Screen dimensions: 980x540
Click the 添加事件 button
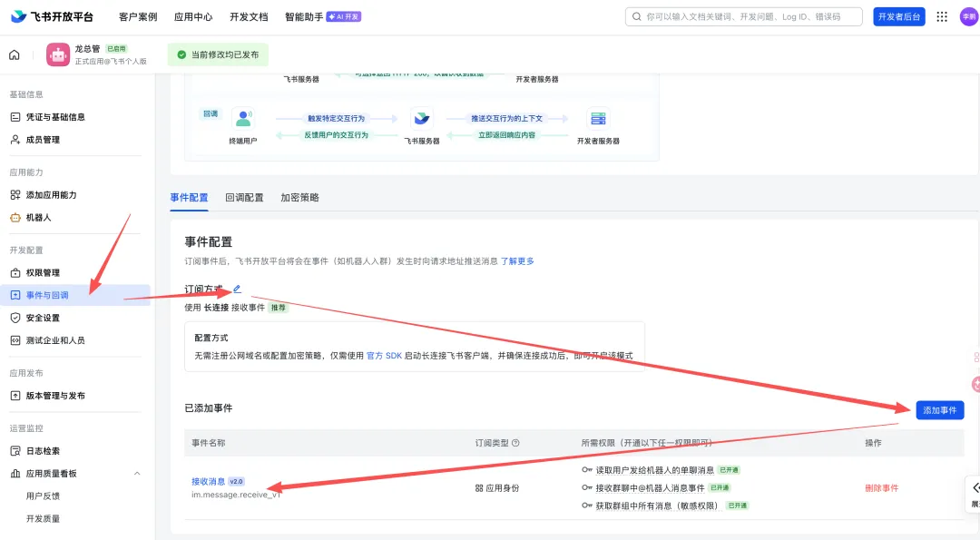point(940,410)
